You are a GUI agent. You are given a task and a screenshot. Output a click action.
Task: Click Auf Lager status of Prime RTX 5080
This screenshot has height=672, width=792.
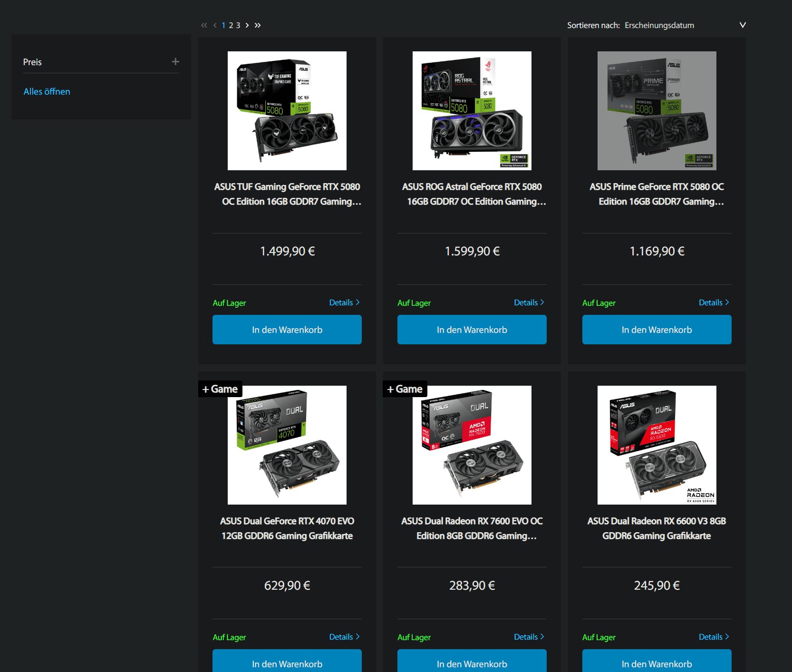599,303
